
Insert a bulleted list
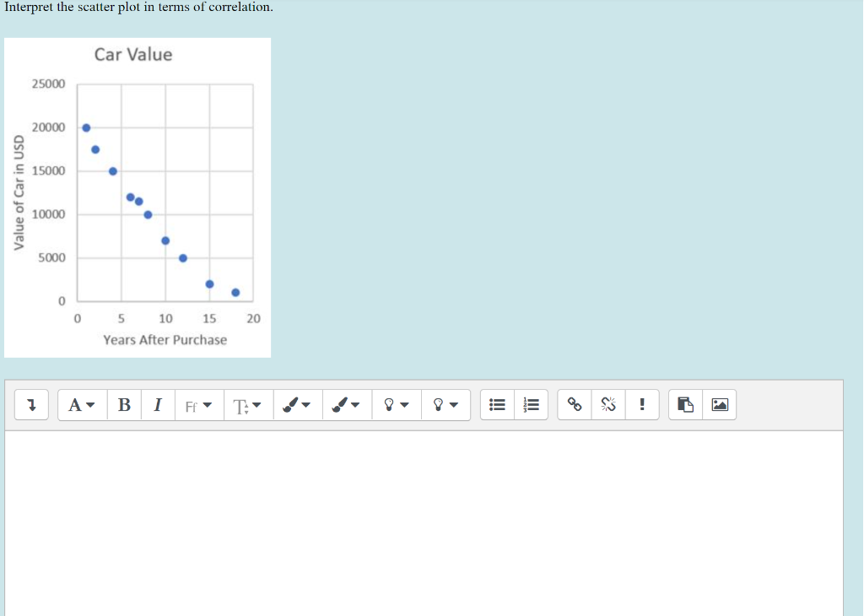(497, 404)
